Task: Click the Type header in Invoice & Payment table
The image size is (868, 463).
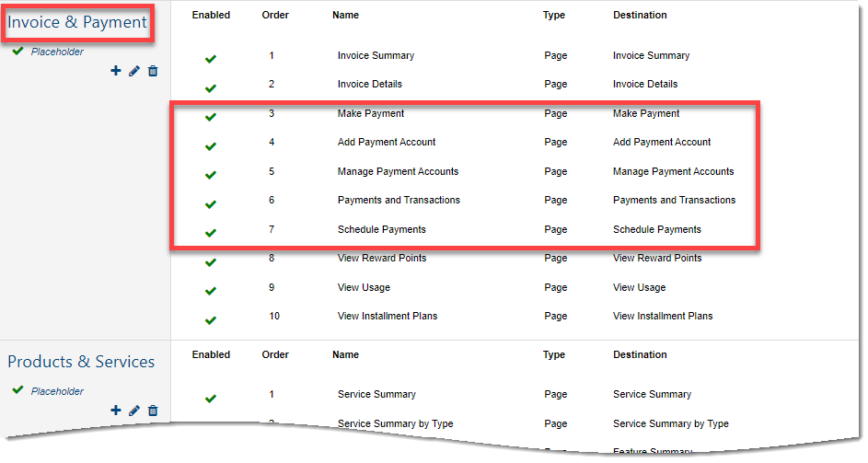Action: coord(553,15)
